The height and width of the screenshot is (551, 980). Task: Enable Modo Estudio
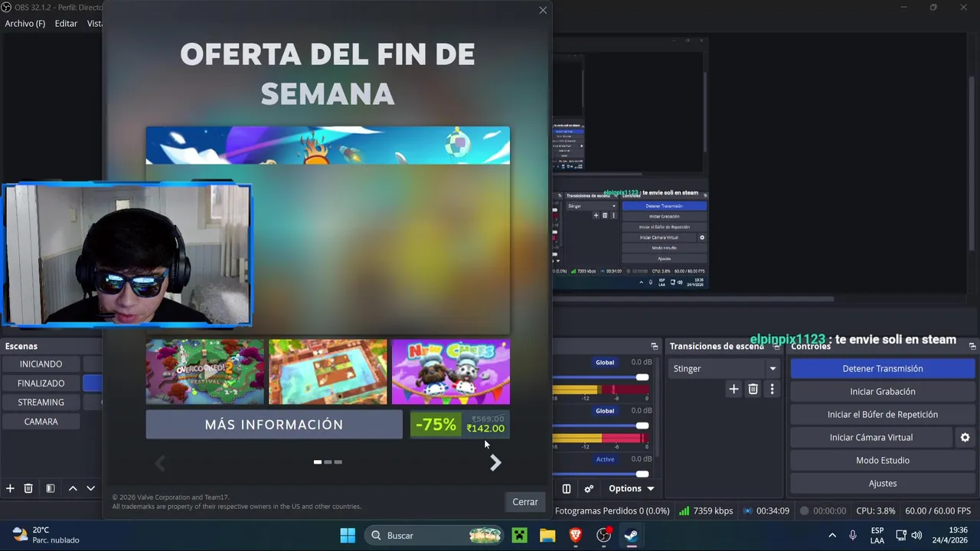coord(883,461)
